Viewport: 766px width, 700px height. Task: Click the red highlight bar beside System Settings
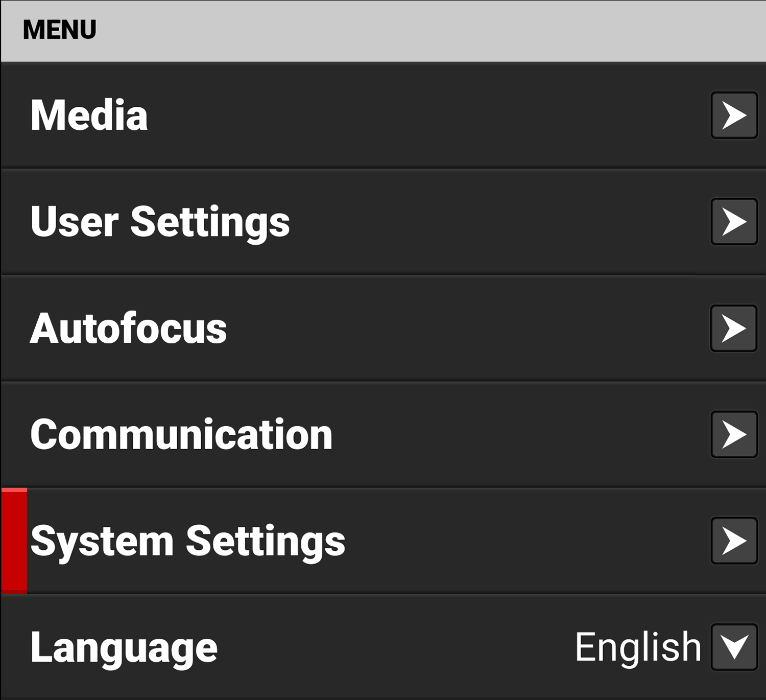tap(14, 541)
